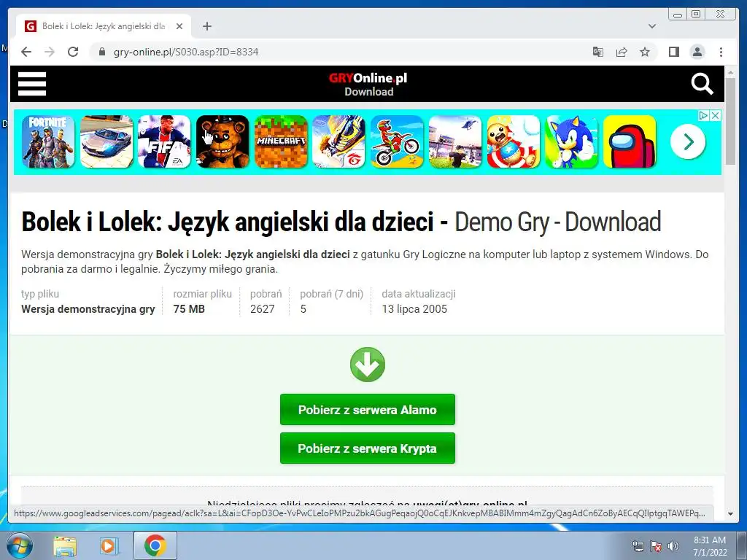Bookmark this page with the star icon
The height and width of the screenshot is (560, 747).
[645, 52]
